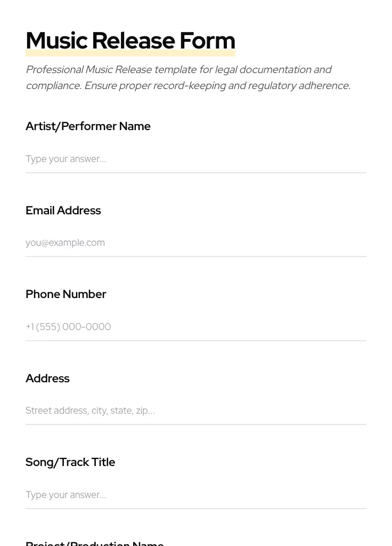
Task: Click the underline beneath the Artist/Performer Name field
Action: point(195,173)
